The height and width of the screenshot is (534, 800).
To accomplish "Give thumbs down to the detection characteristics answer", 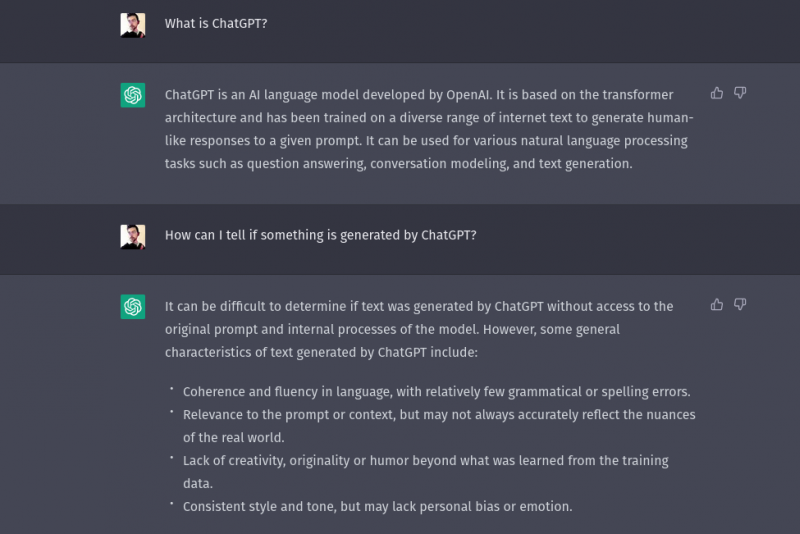I will pyautogui.click(x=740, y=304).
